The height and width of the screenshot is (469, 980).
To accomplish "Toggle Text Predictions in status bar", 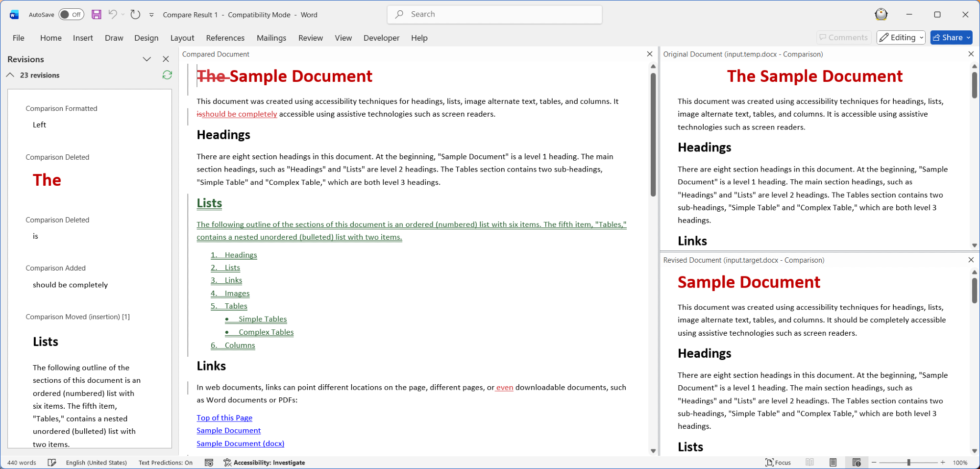I will click(x=165, y=463).
